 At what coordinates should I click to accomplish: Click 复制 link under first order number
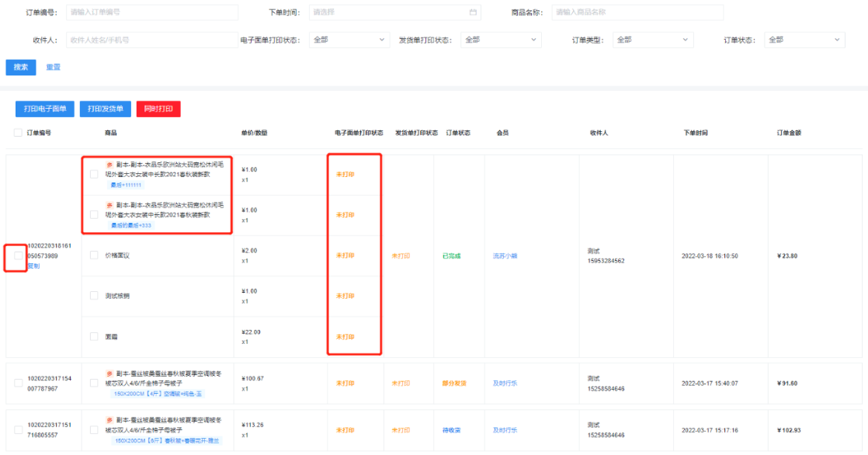click(33, 266)
